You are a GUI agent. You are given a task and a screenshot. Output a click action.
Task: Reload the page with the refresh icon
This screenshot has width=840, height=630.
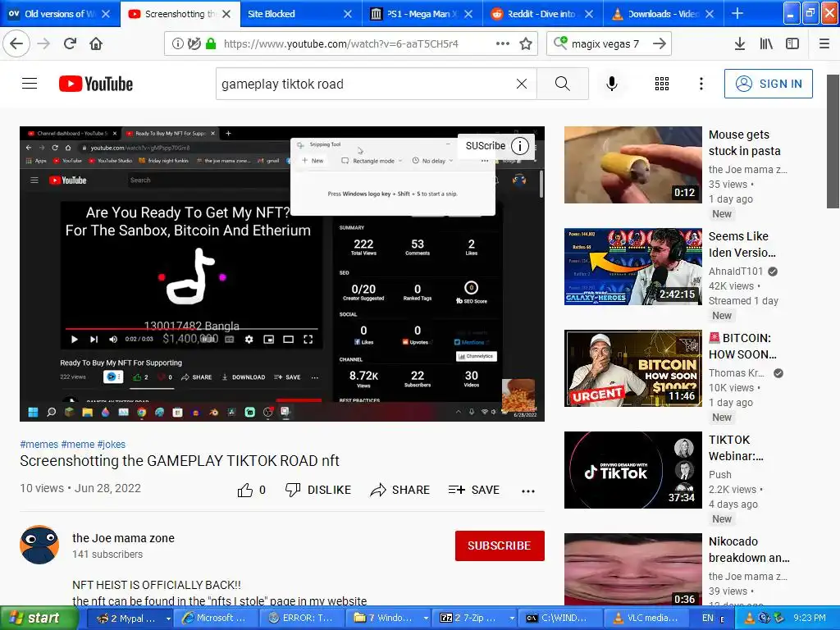(70, 43)
